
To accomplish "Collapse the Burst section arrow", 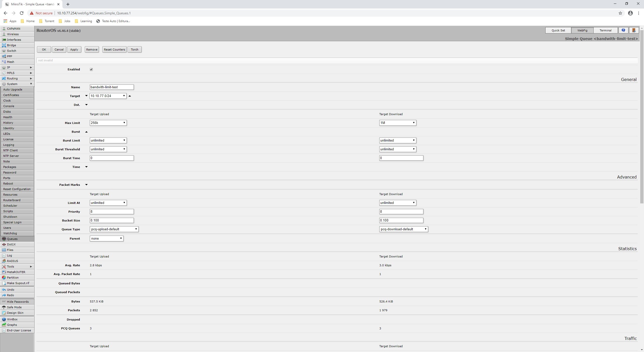I will coord(86,132).
